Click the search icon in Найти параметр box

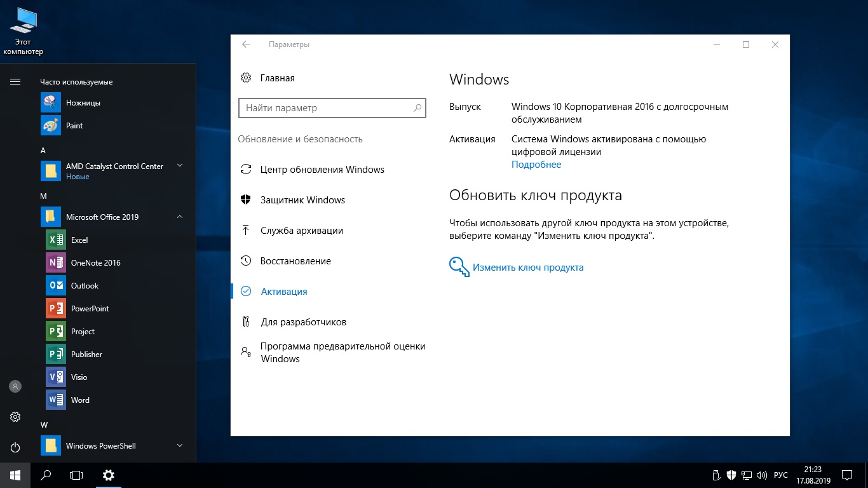point(417,108)
